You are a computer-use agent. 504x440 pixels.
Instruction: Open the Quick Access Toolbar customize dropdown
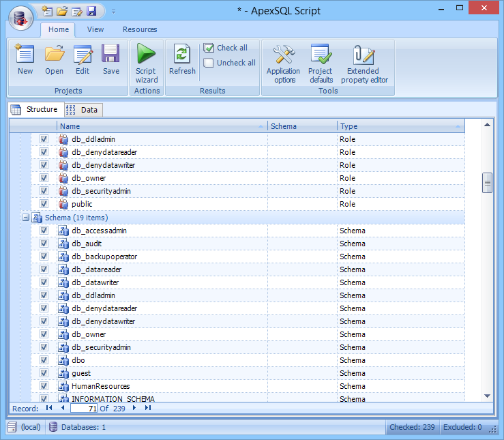tap(114, 12)
